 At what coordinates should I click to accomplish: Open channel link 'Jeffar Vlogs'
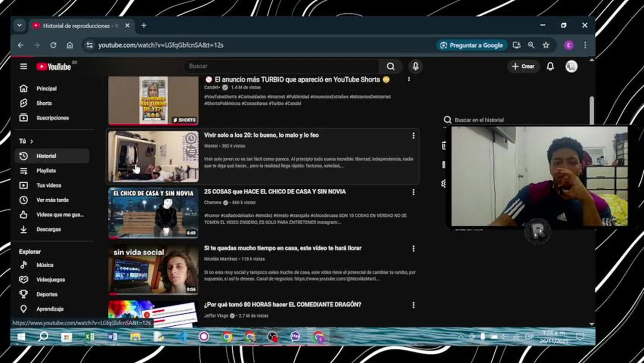tap(217, 316)
